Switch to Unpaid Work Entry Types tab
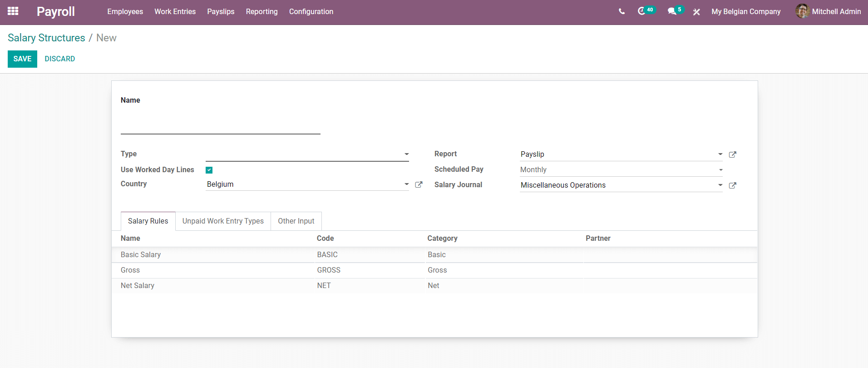The width and height of the screenshot is (868, 368). (x=223, y=221)
